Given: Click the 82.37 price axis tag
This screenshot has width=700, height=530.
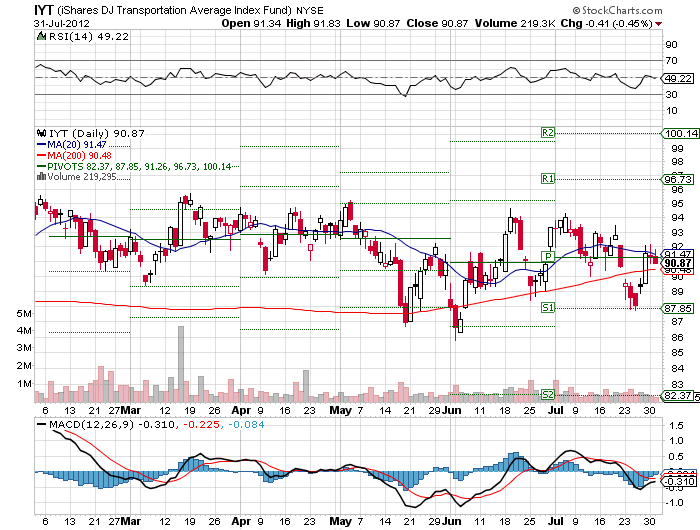Looking at the screenshot, I should (x=678, y=396).
